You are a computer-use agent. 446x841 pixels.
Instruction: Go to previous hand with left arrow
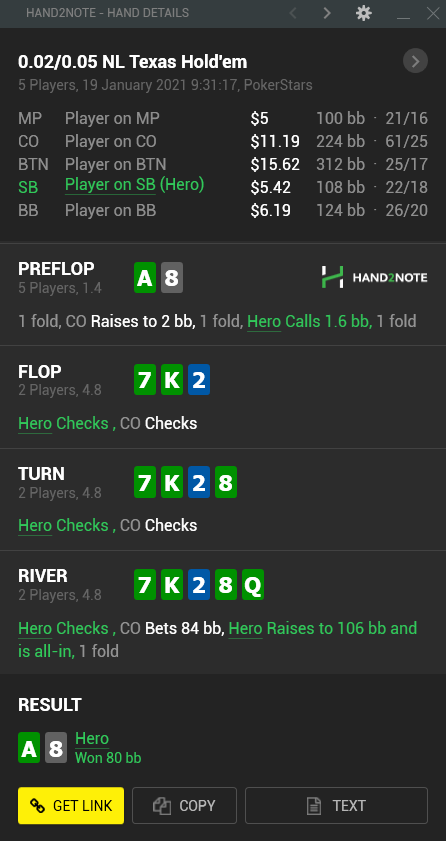tap(293, 13)
